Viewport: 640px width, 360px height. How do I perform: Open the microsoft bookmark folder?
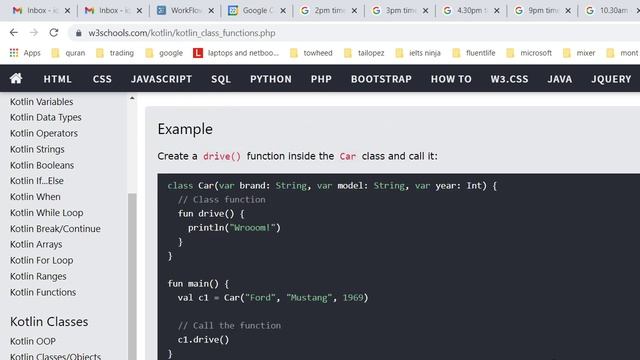[529, 53]
